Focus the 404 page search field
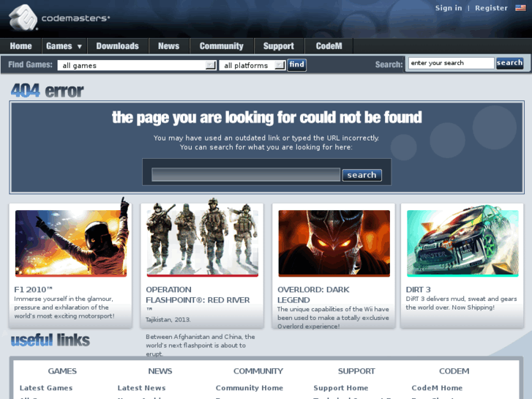The width and height of the screenshot is (532, 399). (x=246, y=174)
